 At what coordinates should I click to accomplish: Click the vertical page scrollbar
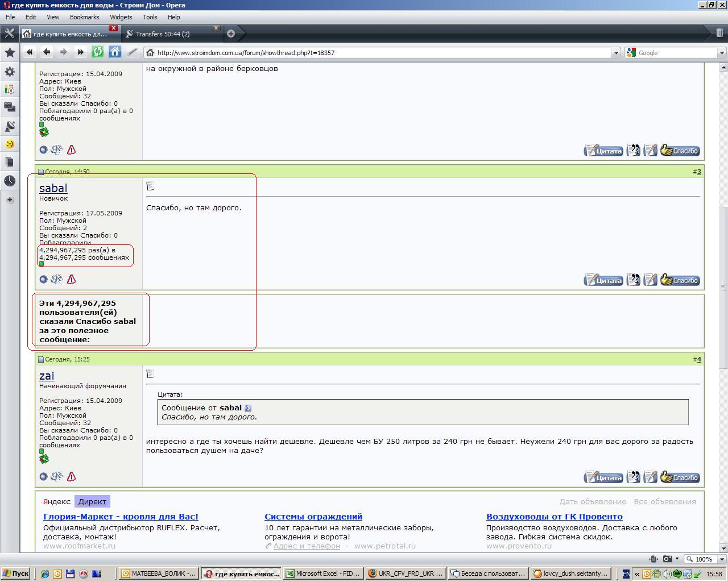(x=723, y=307)
